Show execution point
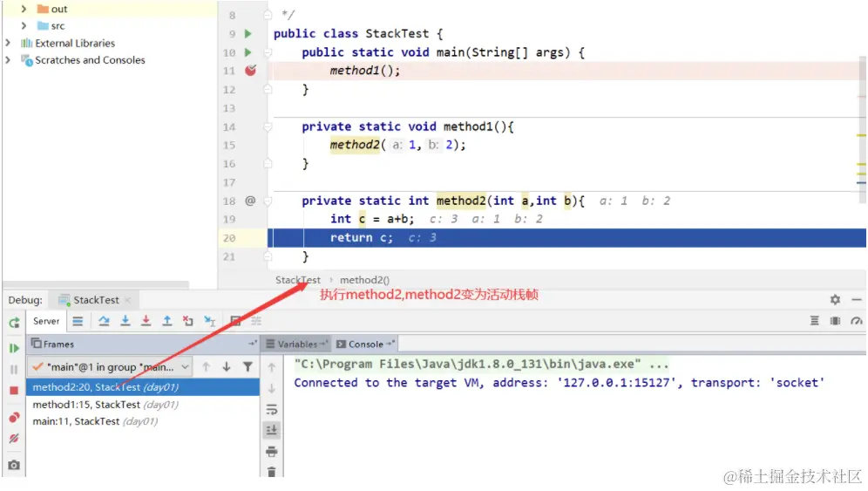 tap(78, 321)
